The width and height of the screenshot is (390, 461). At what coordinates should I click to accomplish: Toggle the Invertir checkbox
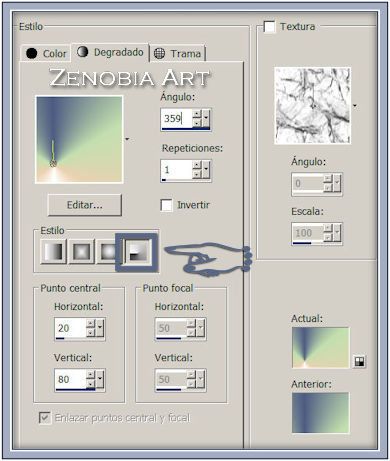point(166,205)
